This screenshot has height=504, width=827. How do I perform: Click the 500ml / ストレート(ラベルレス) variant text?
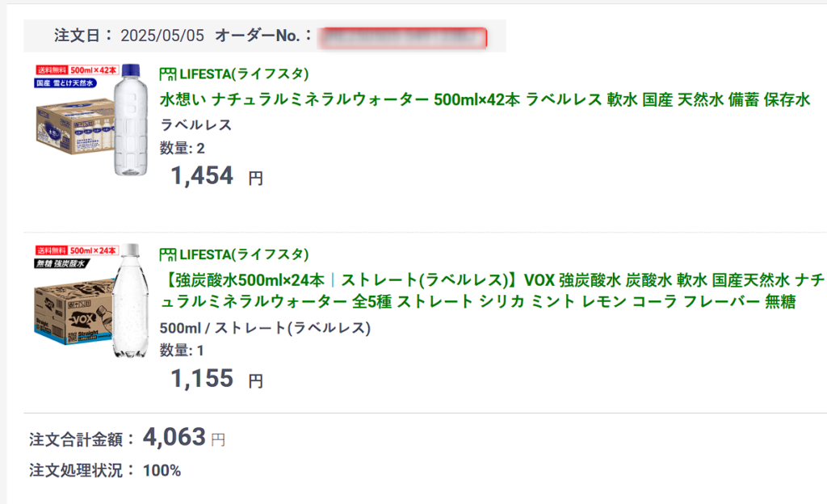point(265,328)
